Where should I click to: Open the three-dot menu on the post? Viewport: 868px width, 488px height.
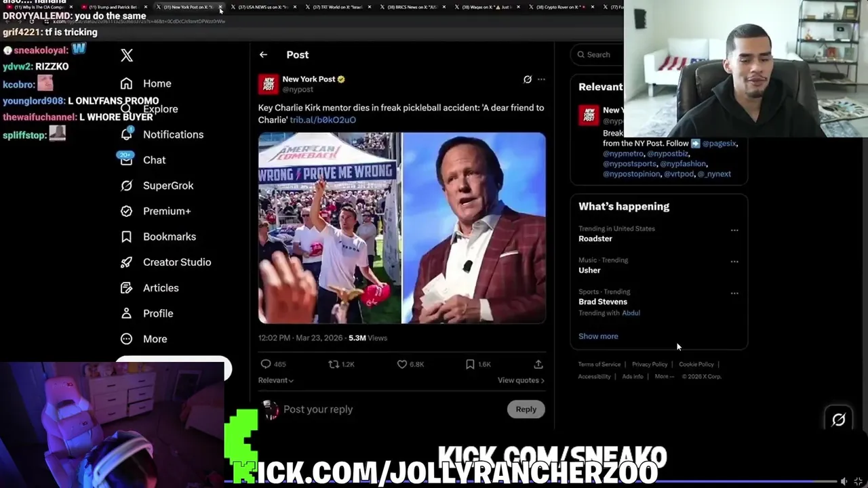tap(541, 79)
